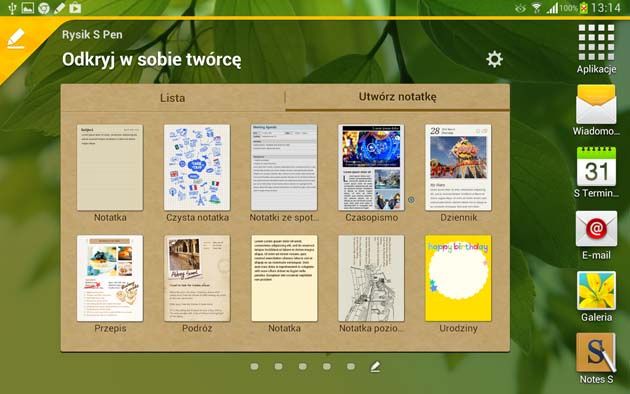Open S Terminarz calendar icon
Image resolution: width=630 pixels, height=394 pixels.
pyautogui.click(x=596, y=172)
